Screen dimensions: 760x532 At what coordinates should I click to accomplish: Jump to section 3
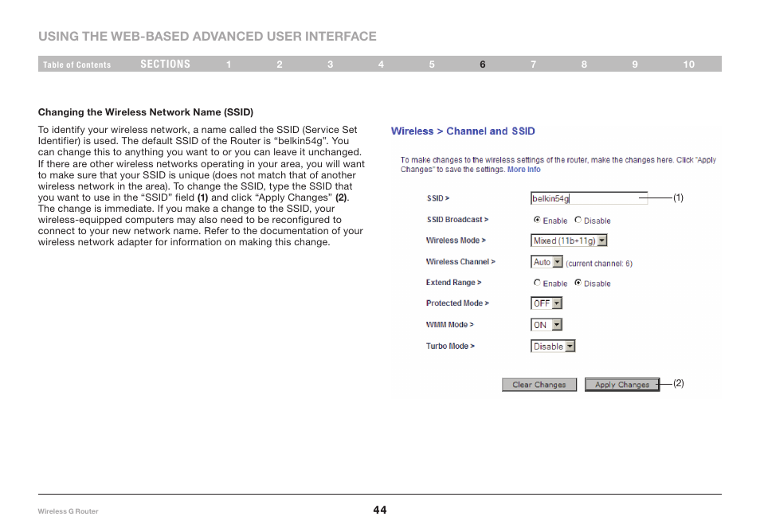[330, 65]
